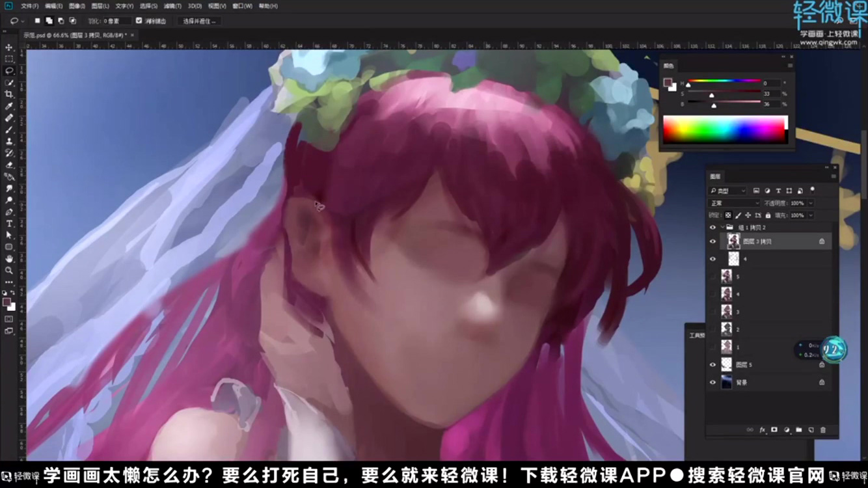Click the Add to Selection mode icon
This screenshot has width=868, height=488.
[49, 21]
